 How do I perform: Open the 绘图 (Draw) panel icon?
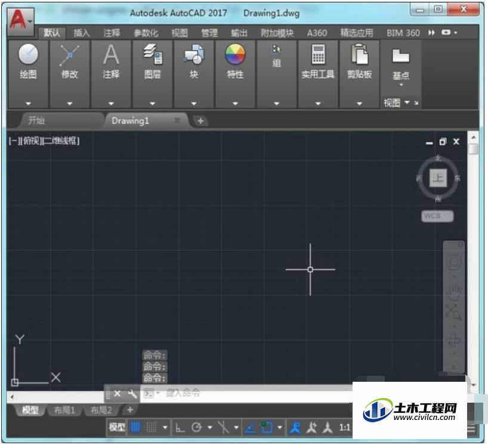click(28, 54)
